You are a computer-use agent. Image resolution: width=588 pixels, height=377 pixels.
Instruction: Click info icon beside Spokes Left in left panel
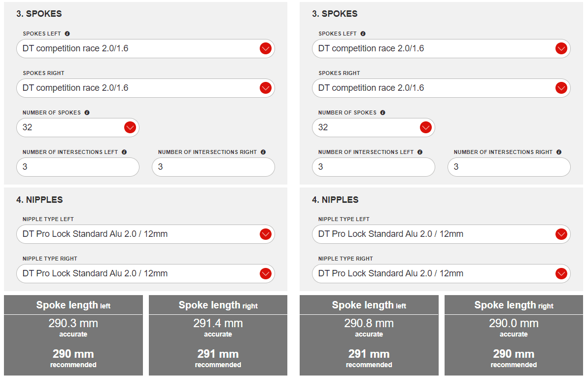click(68, 34)
